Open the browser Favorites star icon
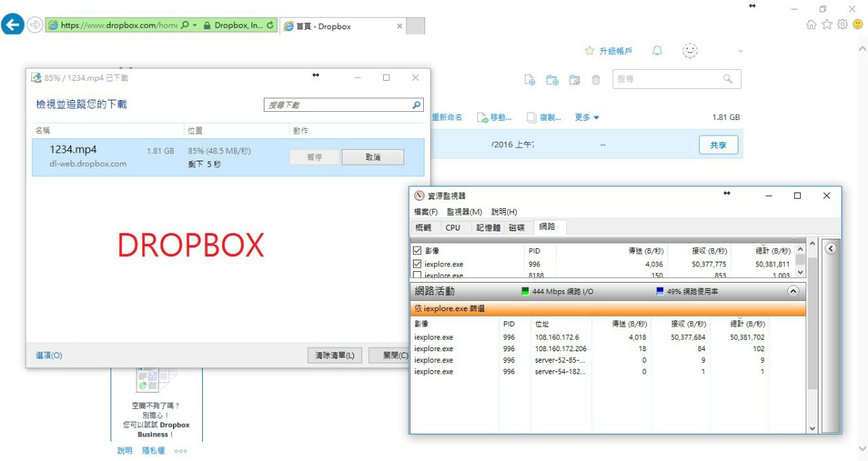Viewport: 868px width, 461px height. (827, 24)
